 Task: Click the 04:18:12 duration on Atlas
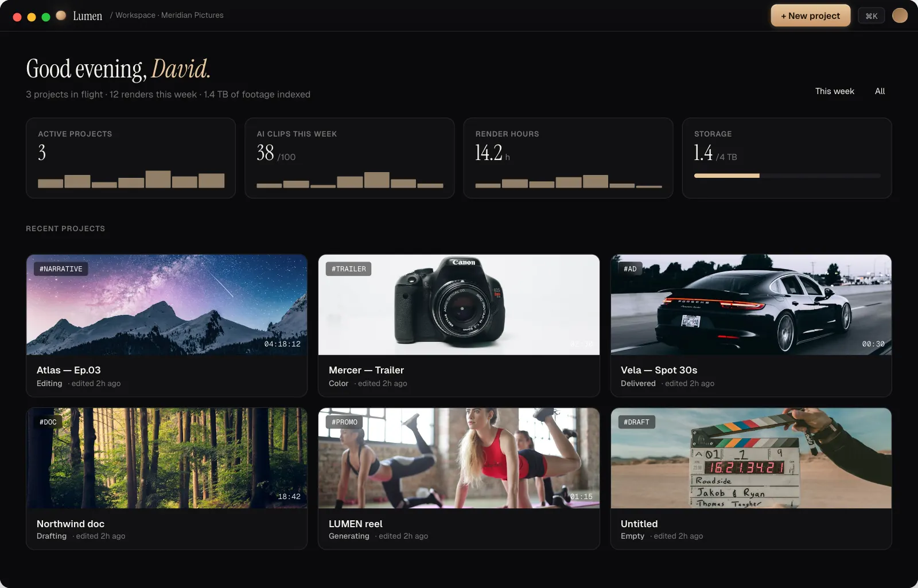tap(282, 344)
